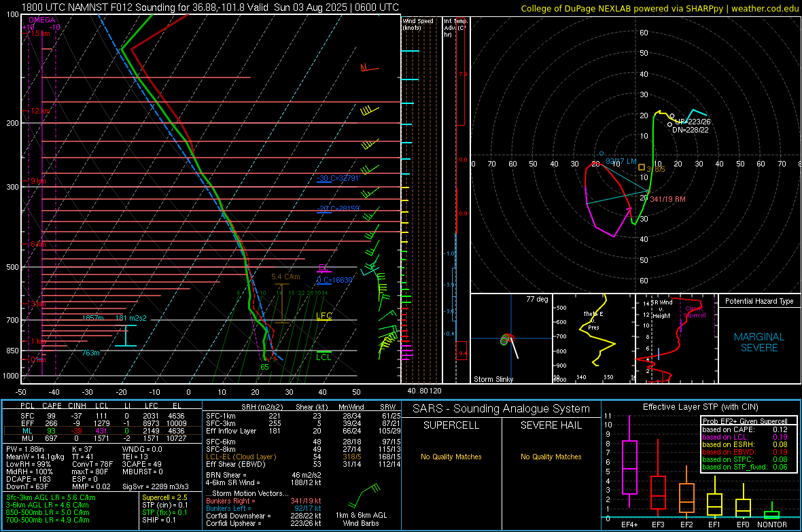The width and height of the screenshot is (802, 532).
Task: Select the orange EF2 box plot
Action: (686, 492)
